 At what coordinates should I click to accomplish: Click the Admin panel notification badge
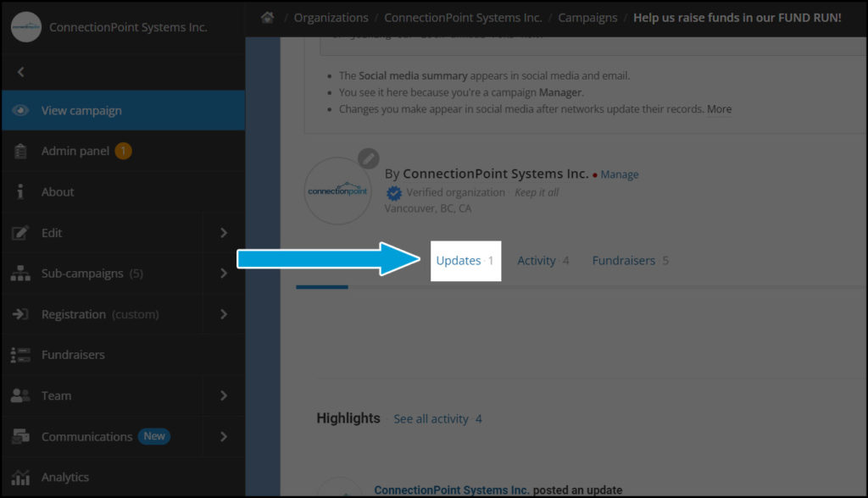[124, 151]
